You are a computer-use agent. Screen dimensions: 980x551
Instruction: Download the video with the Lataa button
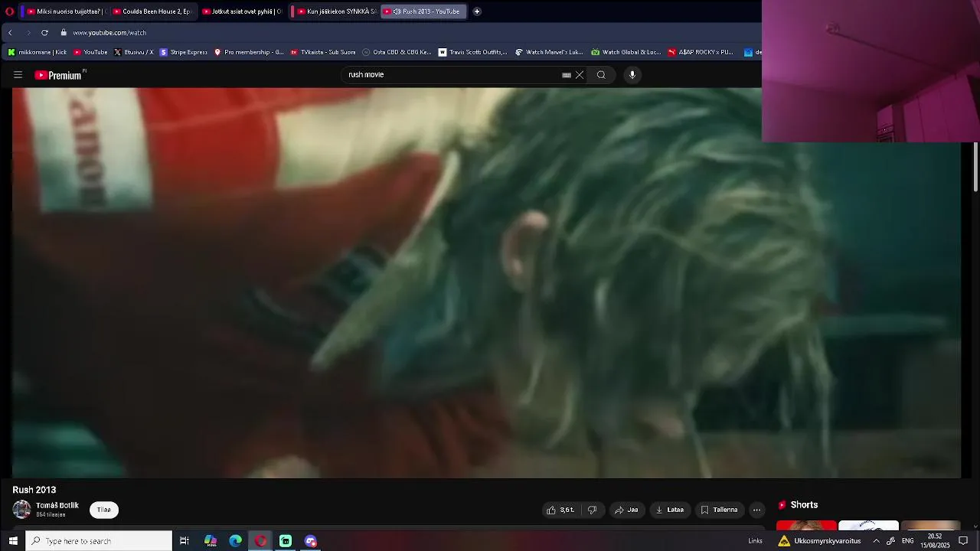(670, 510)
